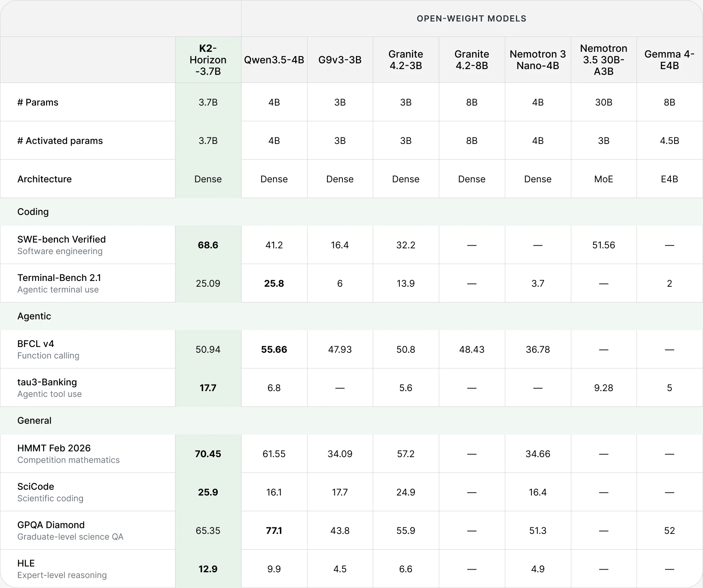Click the General section heading

pyautogui.click(x=34, y=421)
